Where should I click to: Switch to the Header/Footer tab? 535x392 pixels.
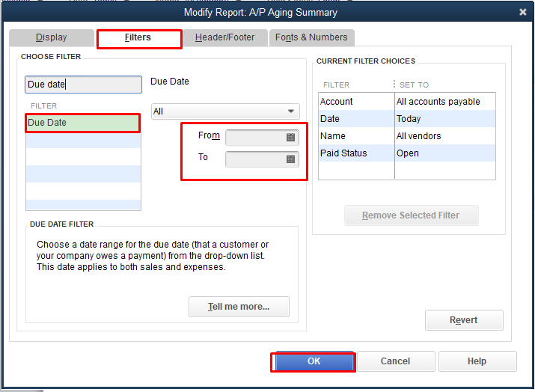click(x=224, y=37)
